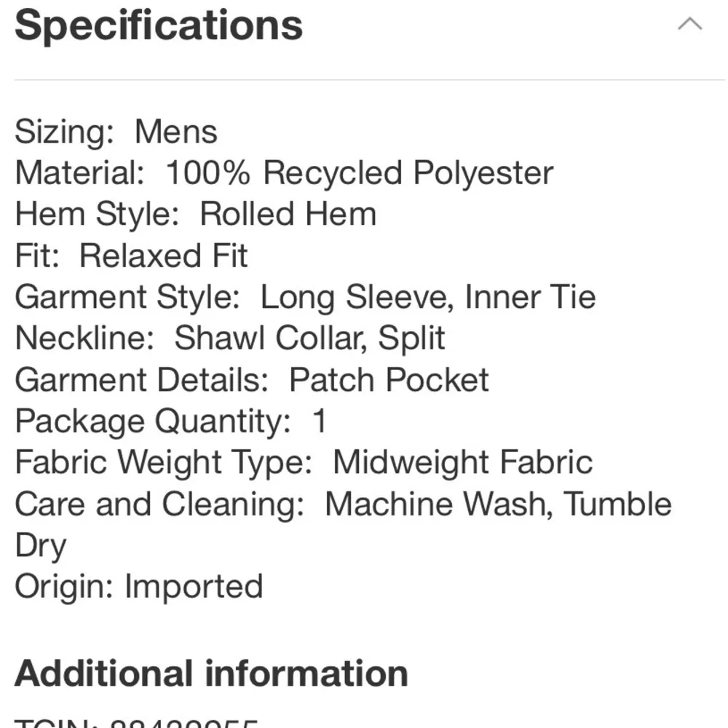Click the partially visible TCIN number line
This screenshot has width=728, height=728.
[x=136, y=723]
